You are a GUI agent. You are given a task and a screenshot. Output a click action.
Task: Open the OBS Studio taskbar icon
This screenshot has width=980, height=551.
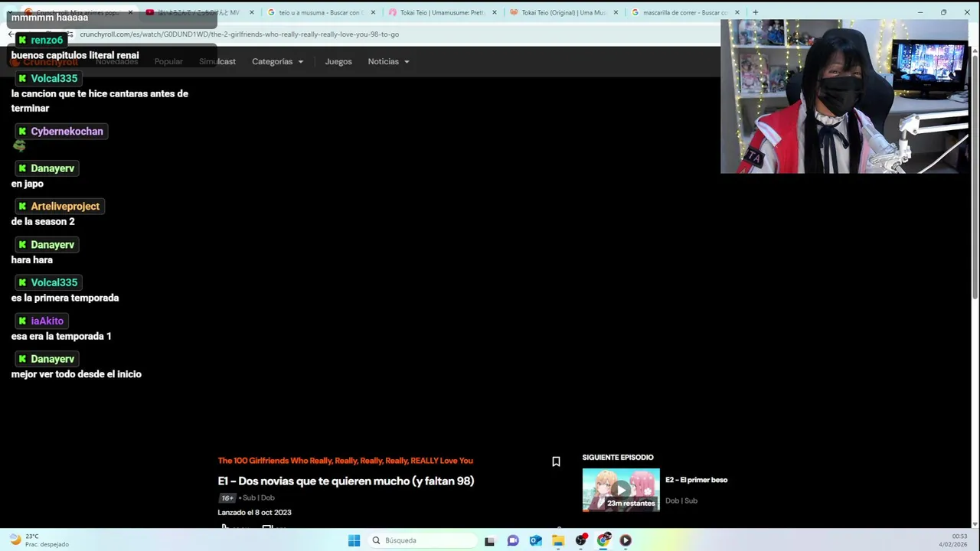point(581,540)
